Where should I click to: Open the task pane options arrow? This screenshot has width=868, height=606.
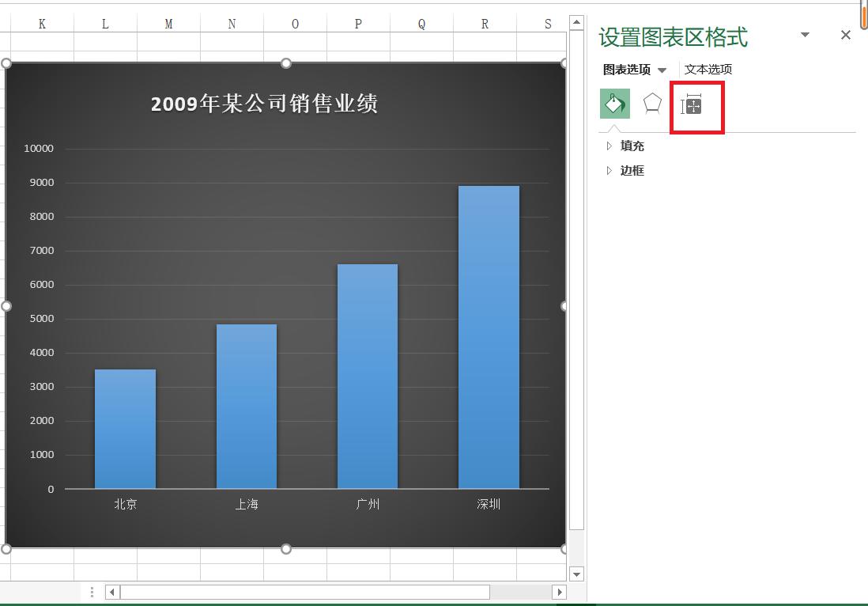point(805,35)
